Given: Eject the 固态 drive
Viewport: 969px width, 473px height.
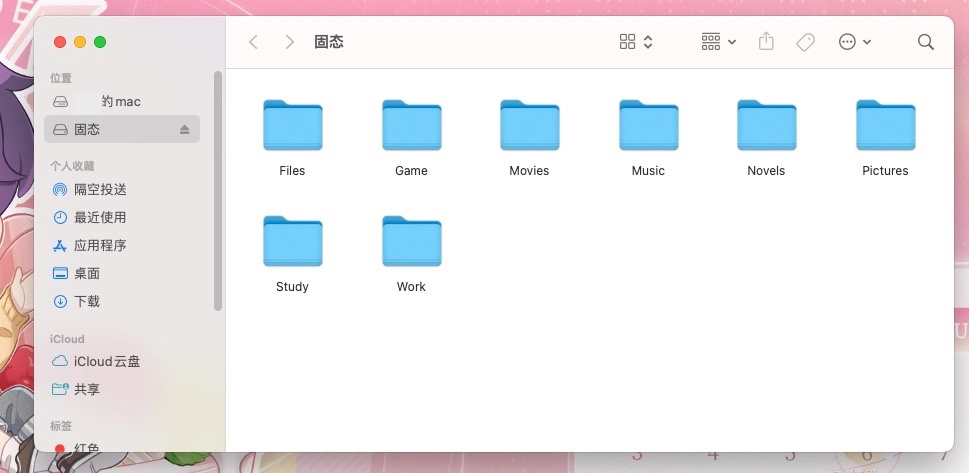Looking at the screenshot, I should click(x=184, y=130).
